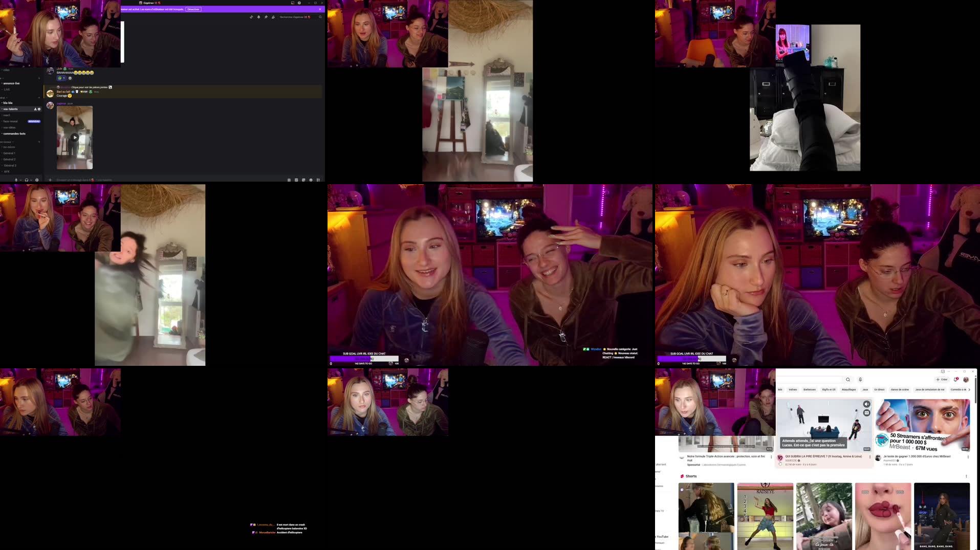The height and width of the screenshot is (550, 980).
Task: Click the YouTube voice search microphone icon
Action: point(860,380)
